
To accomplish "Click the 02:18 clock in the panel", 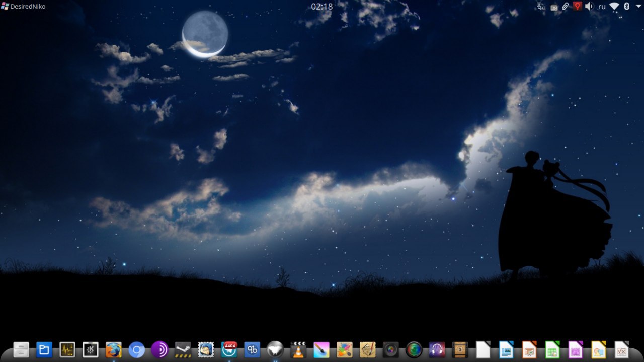I will tap(322, 6).
